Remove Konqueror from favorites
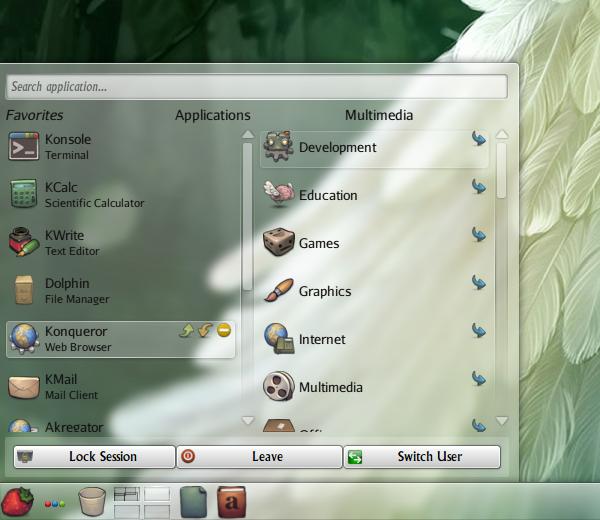The width and height of the screenshot is (600, 520). (224, 330)
